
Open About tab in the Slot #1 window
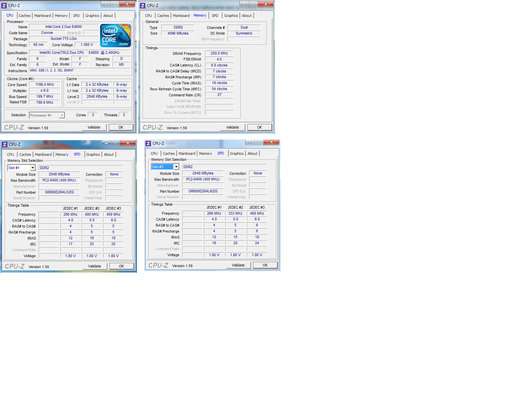click(109, 154)
